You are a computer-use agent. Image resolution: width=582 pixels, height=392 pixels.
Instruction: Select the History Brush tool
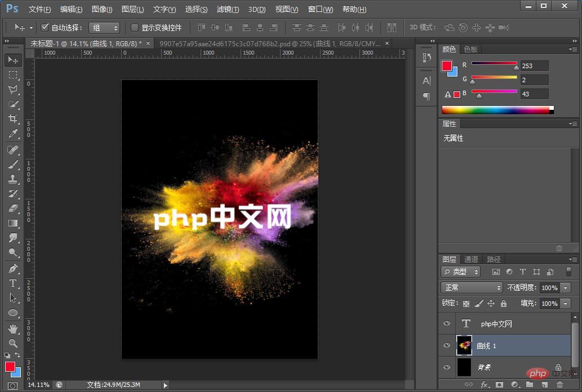[13, 194]
